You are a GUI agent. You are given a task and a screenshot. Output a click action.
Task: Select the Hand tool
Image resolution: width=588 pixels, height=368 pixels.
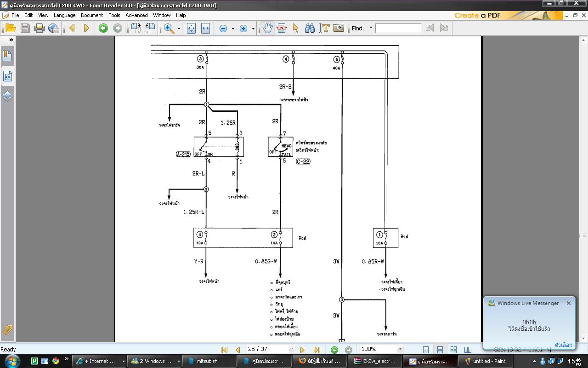(x=267, y=29)
